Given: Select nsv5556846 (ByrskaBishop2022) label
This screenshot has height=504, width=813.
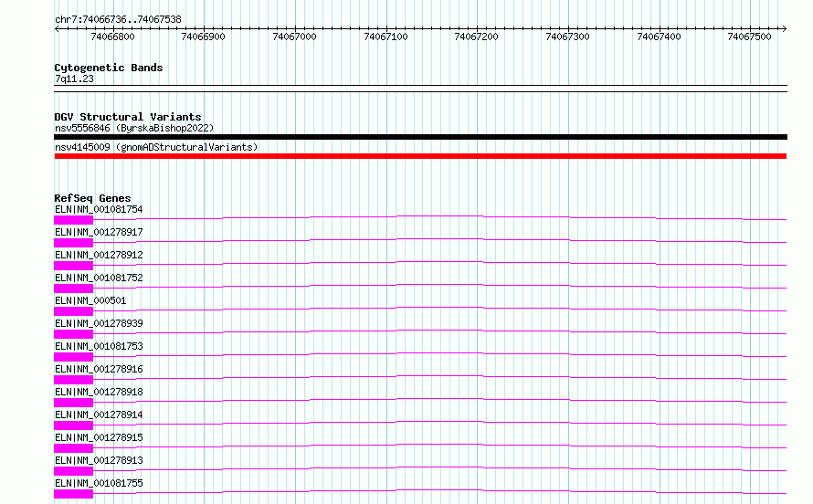Looking at the screenshot, I should (x=134, y=128).
